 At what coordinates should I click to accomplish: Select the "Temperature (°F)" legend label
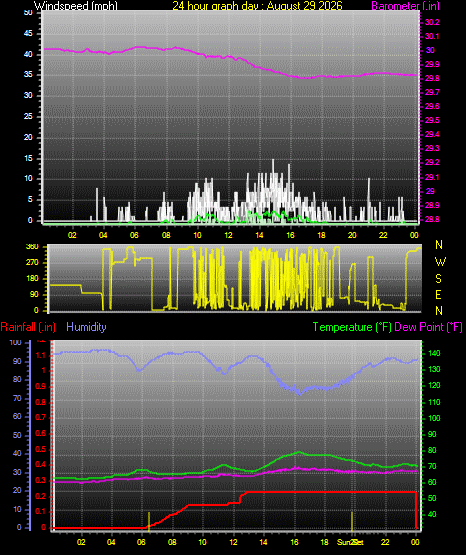pyautogui.click(x=352, y=327)
